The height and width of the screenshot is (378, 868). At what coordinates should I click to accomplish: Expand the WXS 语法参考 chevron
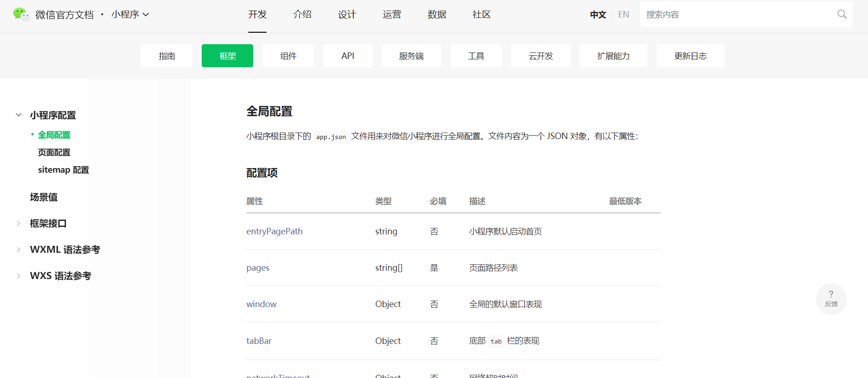[18, 276]
